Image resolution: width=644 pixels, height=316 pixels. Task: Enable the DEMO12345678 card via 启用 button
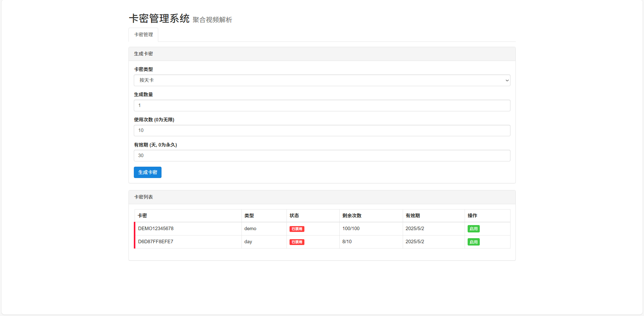click(x=473, y=229)
